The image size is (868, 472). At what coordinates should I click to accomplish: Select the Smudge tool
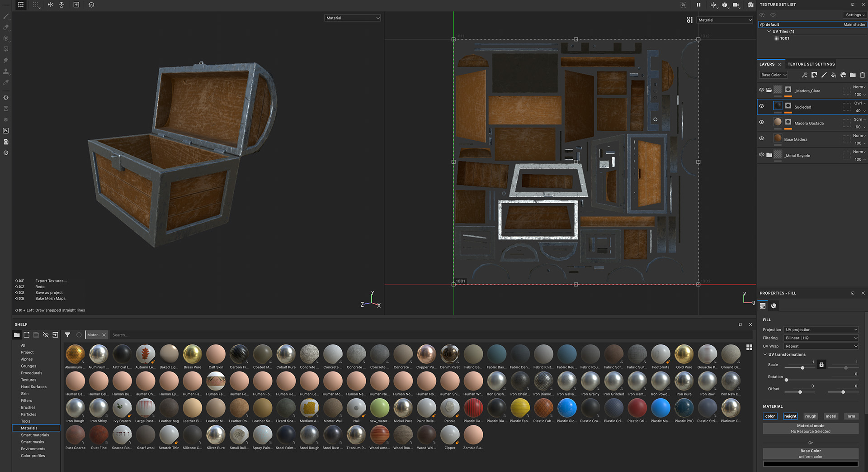coord(6,60)
